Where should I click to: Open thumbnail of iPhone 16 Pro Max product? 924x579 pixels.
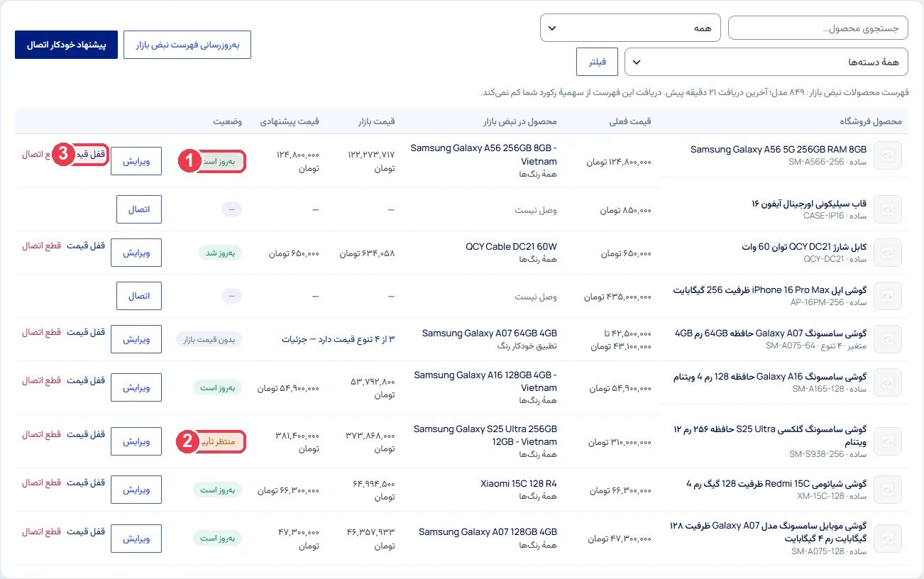(x=887, y=296)
